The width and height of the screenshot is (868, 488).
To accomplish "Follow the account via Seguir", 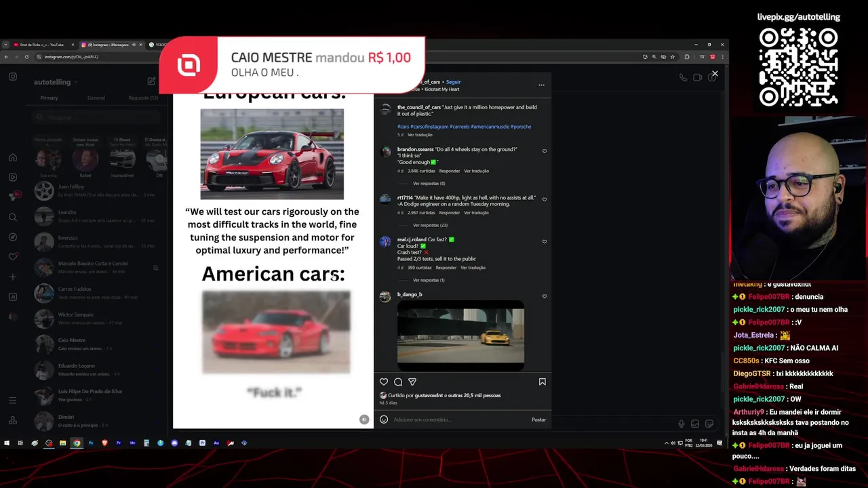I will pos(453,82).
